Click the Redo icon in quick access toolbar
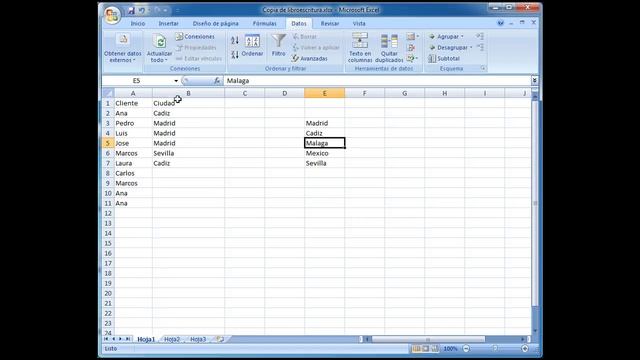640x360 pixels. (158, 11)
